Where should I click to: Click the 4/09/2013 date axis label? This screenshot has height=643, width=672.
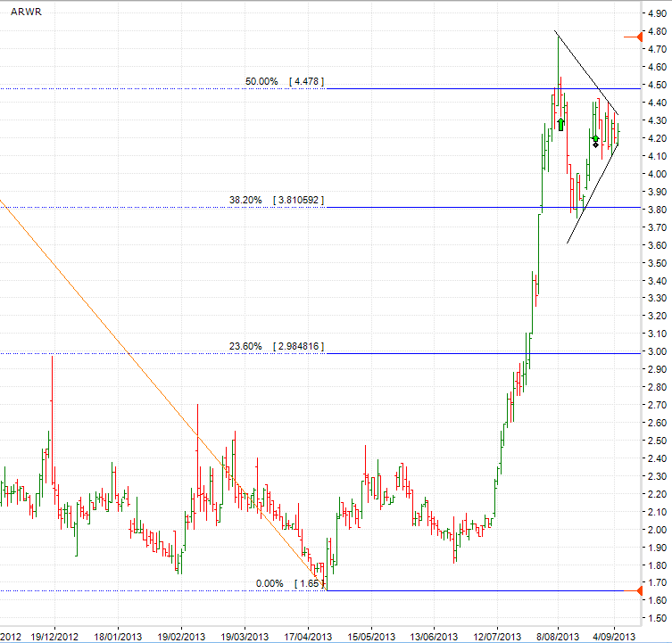614,637
